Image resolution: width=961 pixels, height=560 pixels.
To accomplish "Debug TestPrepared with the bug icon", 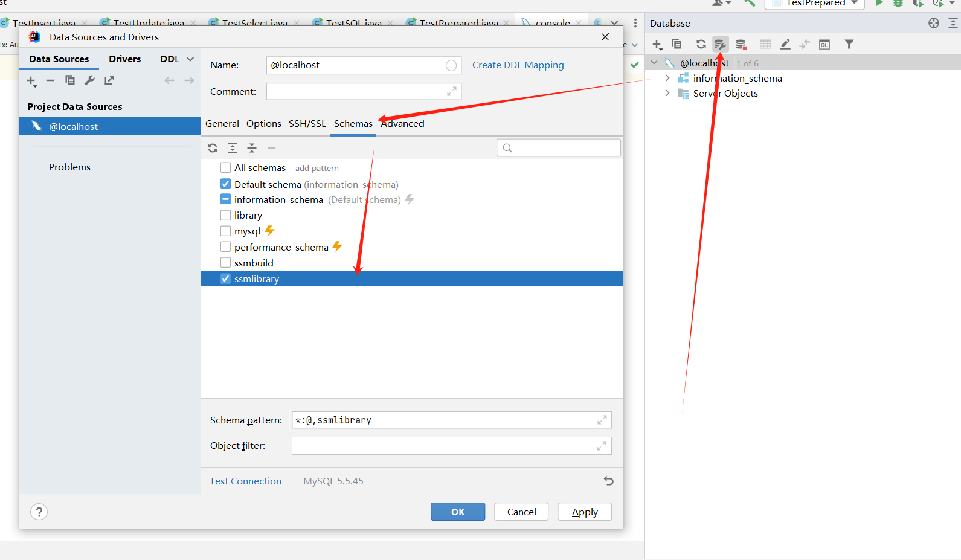I will point(898,3).
